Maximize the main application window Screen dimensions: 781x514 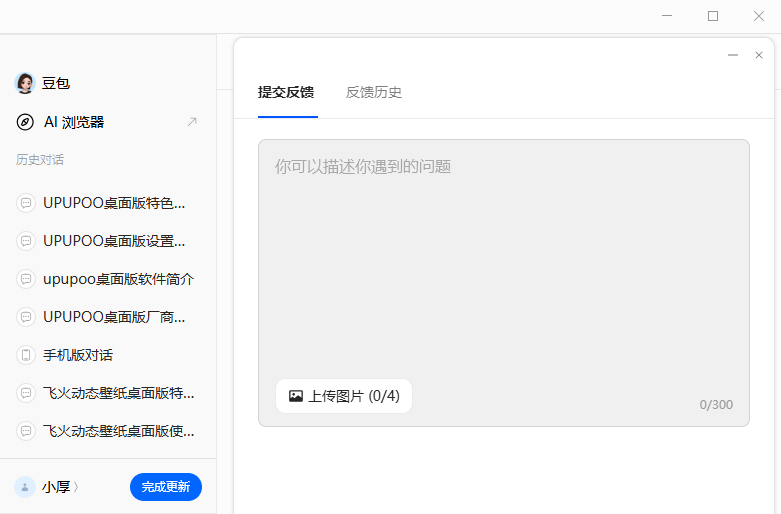click(713, 16)
